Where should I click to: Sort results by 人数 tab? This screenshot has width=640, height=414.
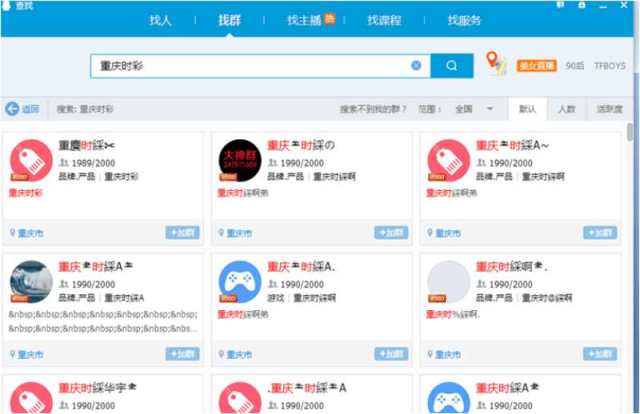567,109
